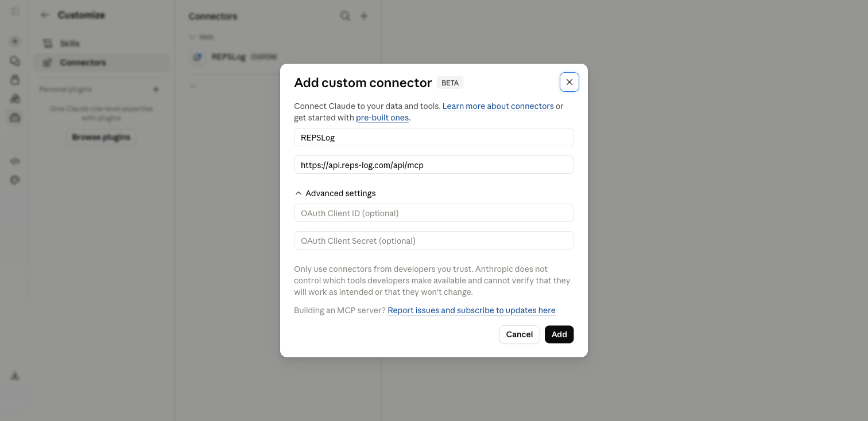Click the stacked shapes icon in the left rail
Screen dimensions: 868x421
[x=15, y=99]
